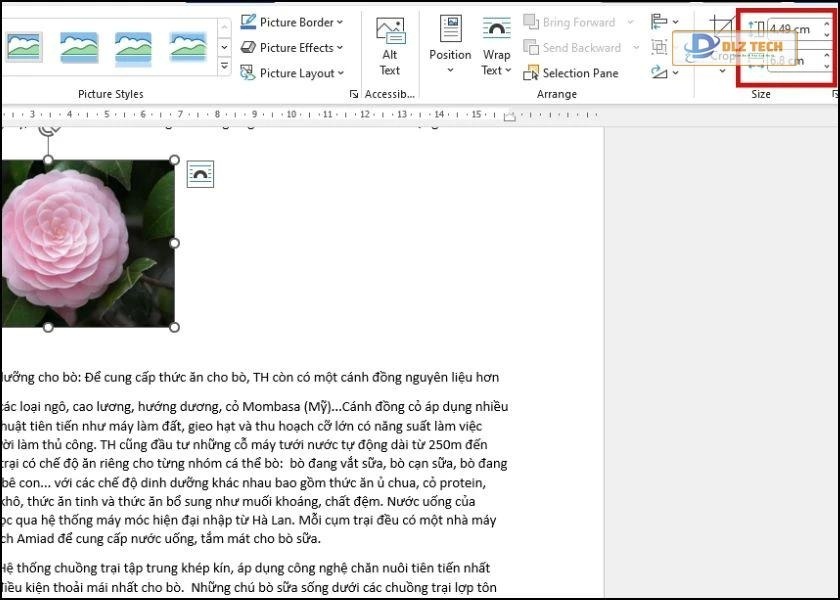Click the rotation handle above the picture
840x600 pixels.
(47, 128)
